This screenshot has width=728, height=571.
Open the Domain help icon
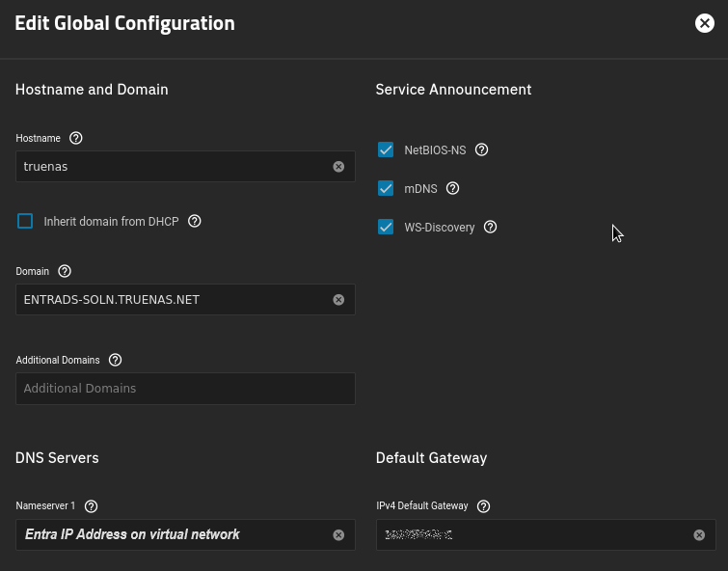pos(65,271)
